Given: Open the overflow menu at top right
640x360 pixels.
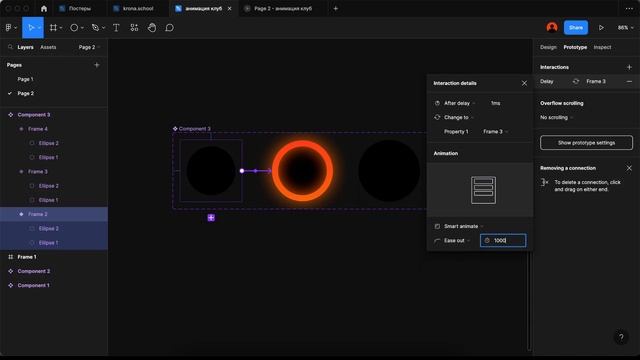Looking at the screenshot, I should click(629, 9).
